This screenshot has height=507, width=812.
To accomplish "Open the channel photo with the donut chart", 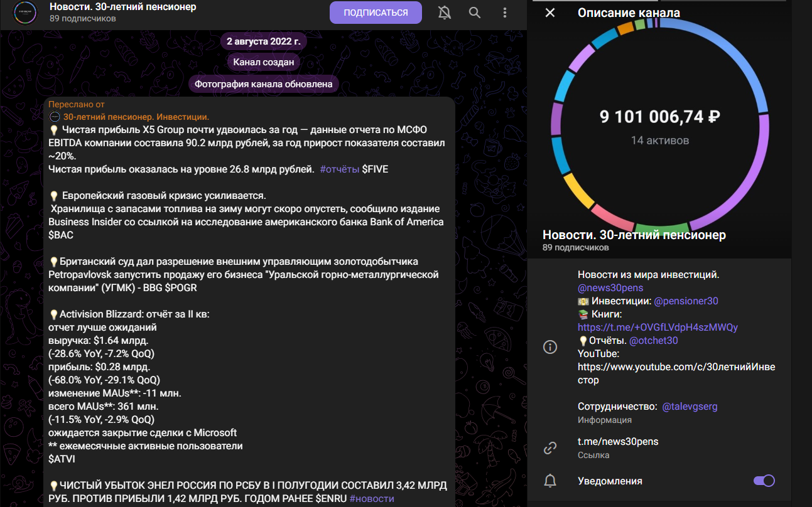I will (x=659, y=129).
